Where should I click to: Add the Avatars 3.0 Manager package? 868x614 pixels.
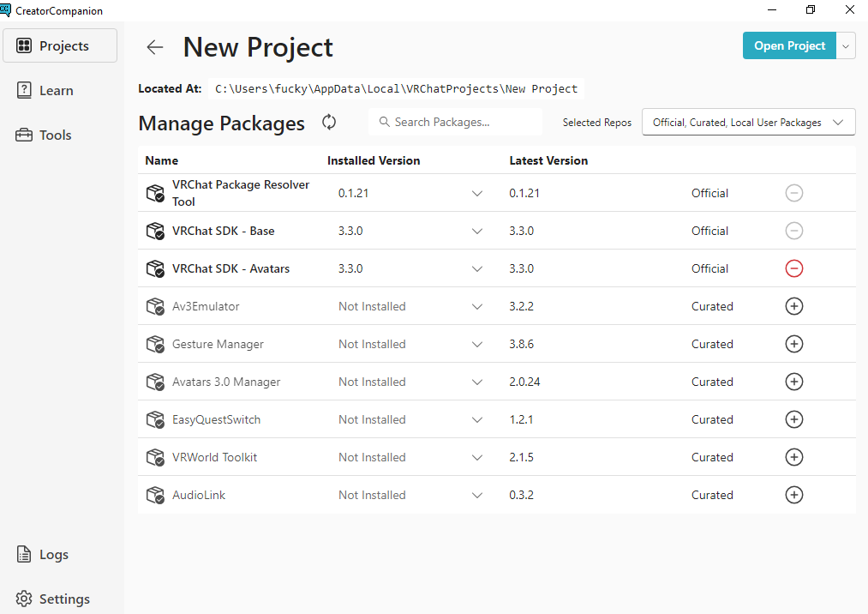(793, 382)
